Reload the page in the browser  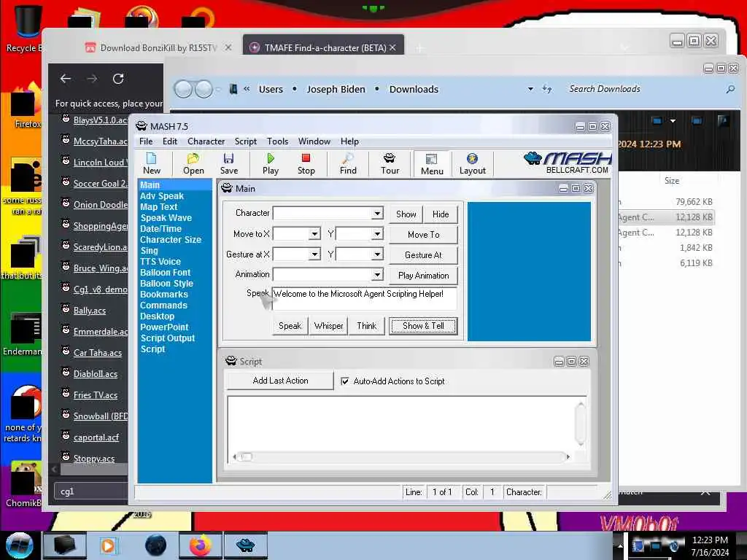[x=118, y=79]
